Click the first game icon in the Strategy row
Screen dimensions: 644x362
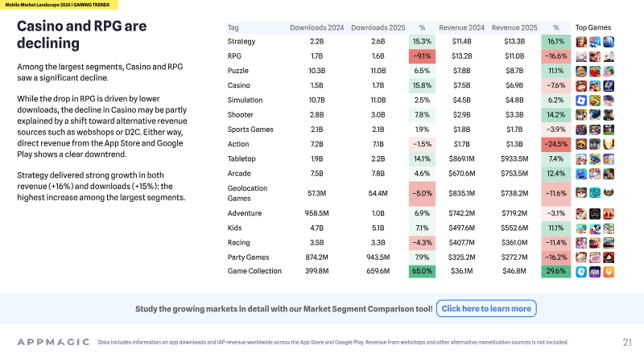pos(580,42)
